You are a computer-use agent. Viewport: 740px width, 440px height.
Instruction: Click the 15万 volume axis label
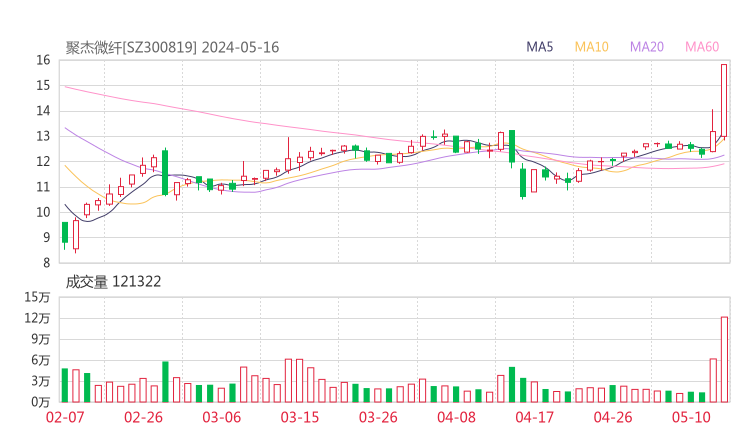pos(37,297)
